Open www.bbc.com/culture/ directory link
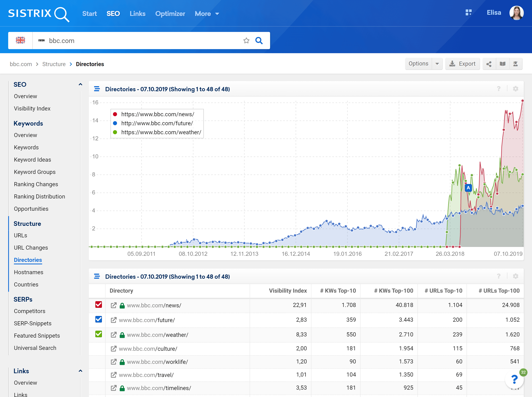The width and height of the screenshot is (532, 397). click(x=148, y=349)
